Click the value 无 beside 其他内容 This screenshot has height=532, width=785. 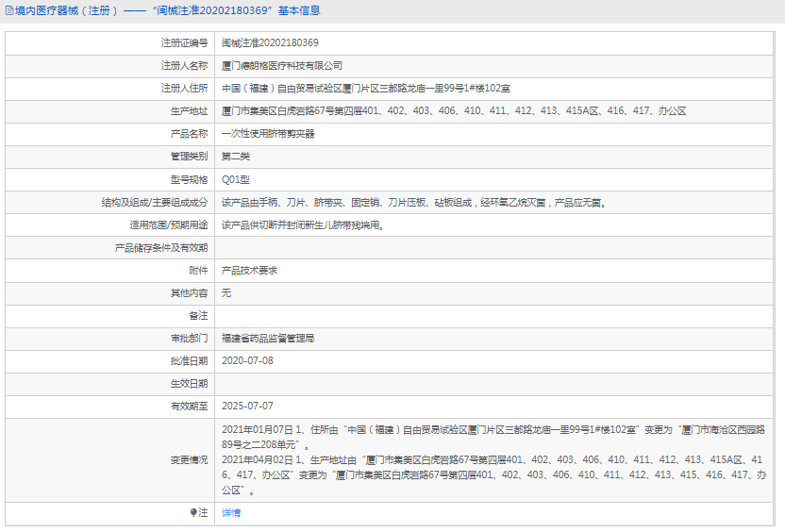tap(226, 292)
